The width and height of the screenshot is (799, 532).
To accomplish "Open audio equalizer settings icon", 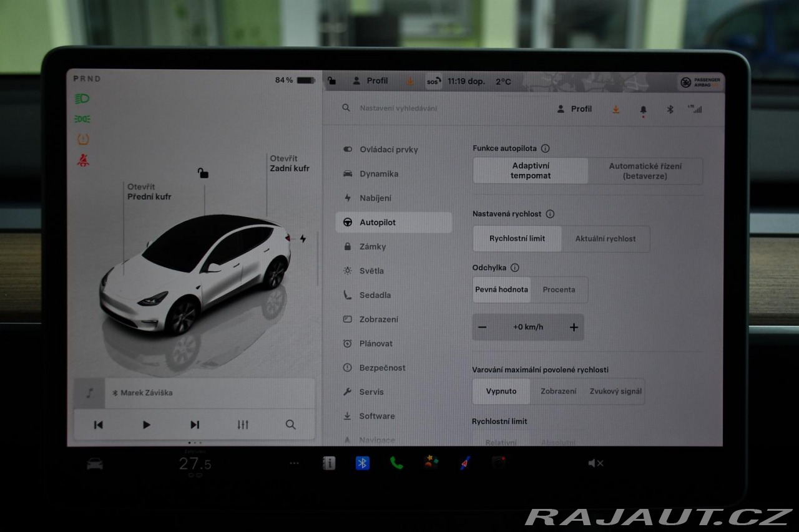I will (x=243, y=425).
